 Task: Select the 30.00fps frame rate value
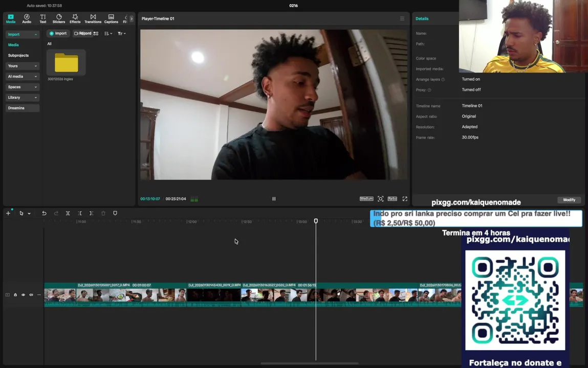[x=470, y=137]
